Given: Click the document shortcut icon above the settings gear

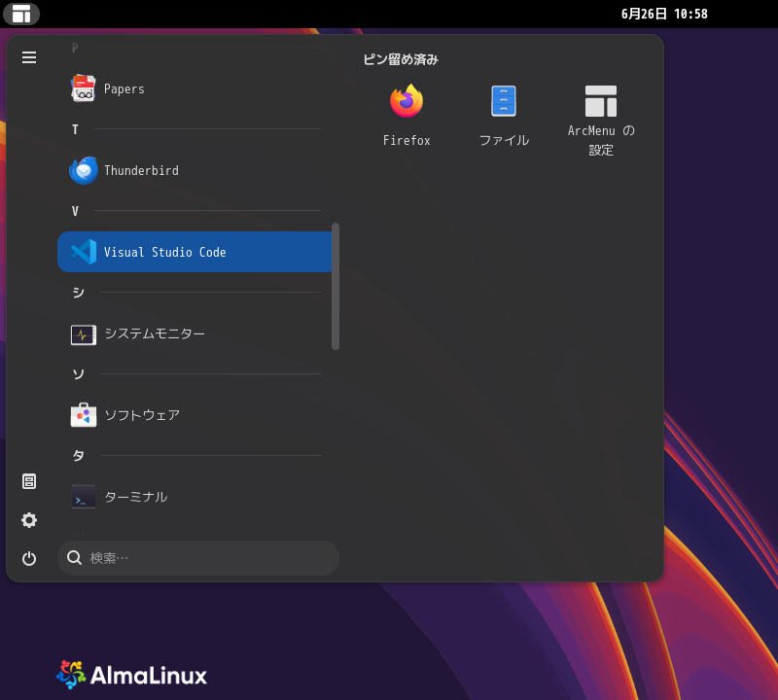Looking at the screenshot, I should point(29,481).
